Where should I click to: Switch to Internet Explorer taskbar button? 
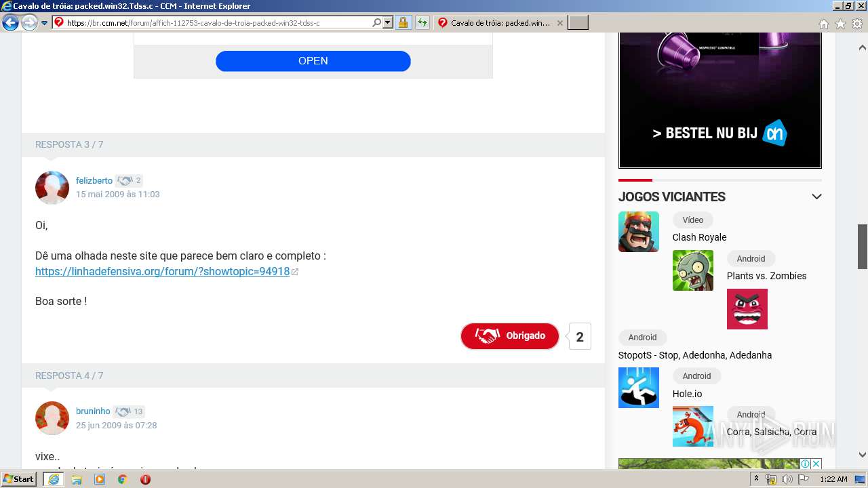(x=53, y=479)
